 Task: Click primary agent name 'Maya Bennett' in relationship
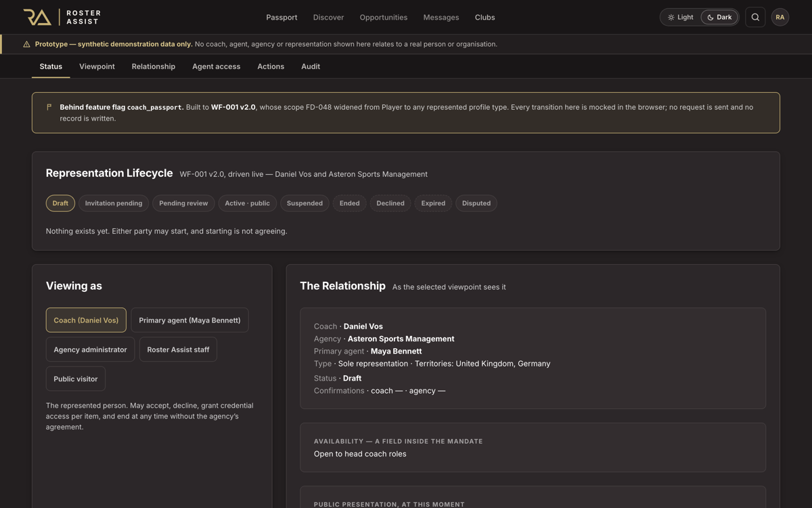tap(396, 351)
